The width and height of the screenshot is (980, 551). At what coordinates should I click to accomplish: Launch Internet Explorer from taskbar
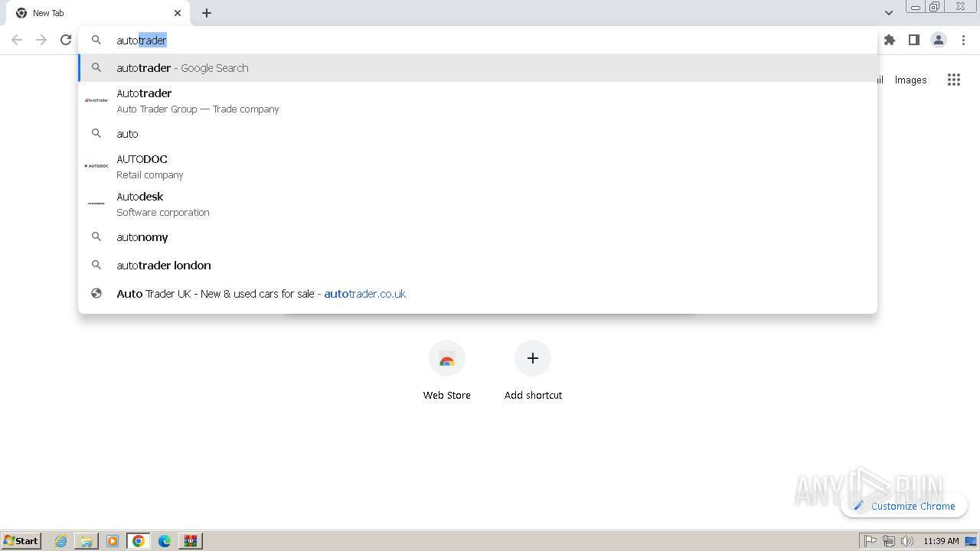61,541
